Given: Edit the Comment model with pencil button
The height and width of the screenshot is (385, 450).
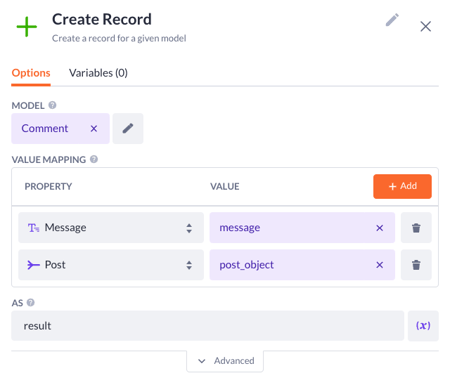Looking at the screenshot, I should (x=128, y=129).
